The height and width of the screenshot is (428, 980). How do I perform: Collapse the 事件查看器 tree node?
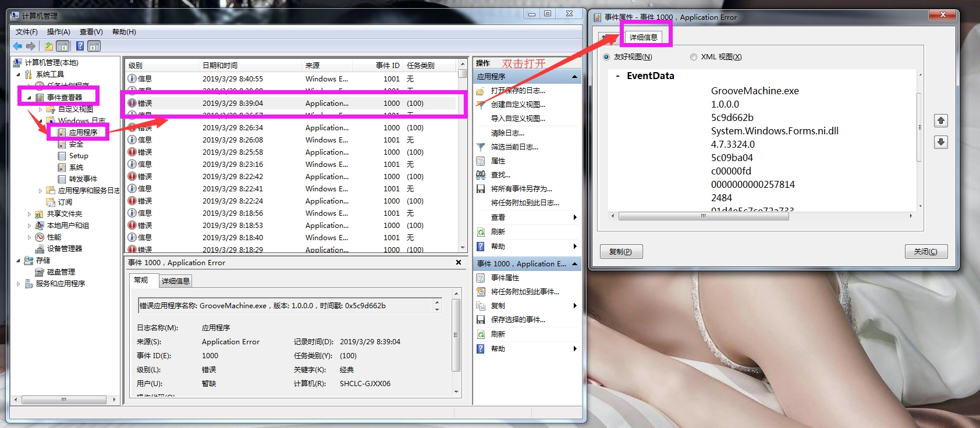point(29,98)
